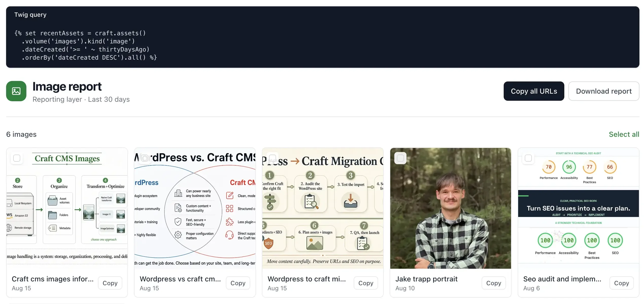Click the 'Jake trapp portrait' title
Viewport: 644px width, 304px height.
click(x=427, y=279)
